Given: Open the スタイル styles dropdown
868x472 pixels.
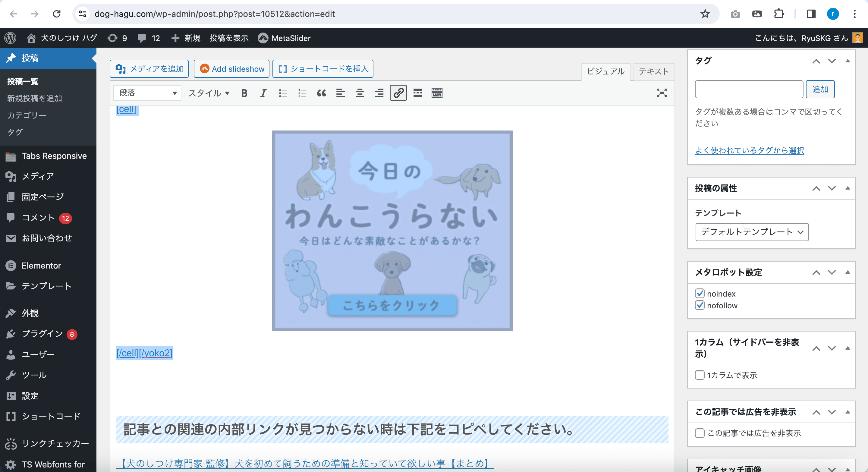Looking at the screenshot, I should [209, 93].
